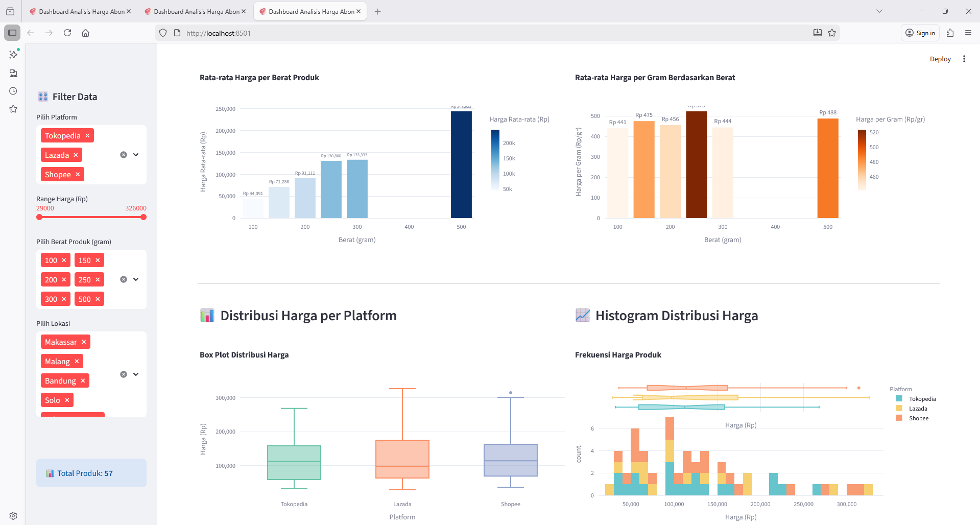
Task: Expand the Pilih Platform dropdown
Action: [136, 155]
